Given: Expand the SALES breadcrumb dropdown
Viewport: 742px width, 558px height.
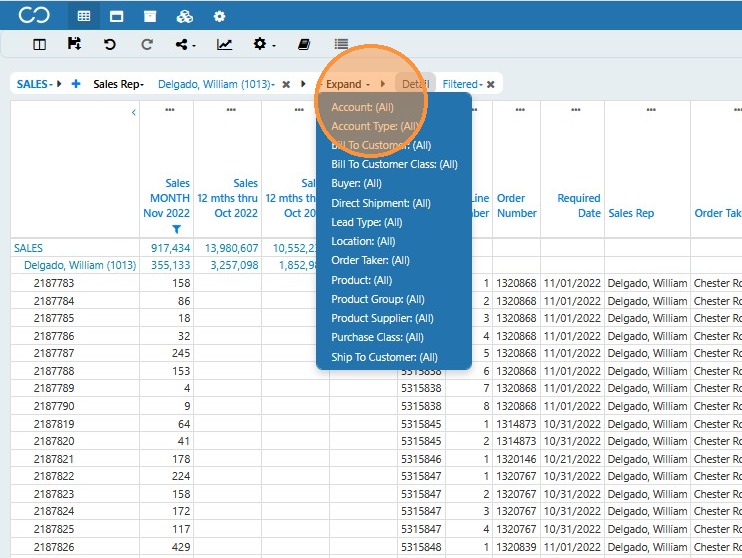Looking at the screenshot, I should click(x=35, y=84).
